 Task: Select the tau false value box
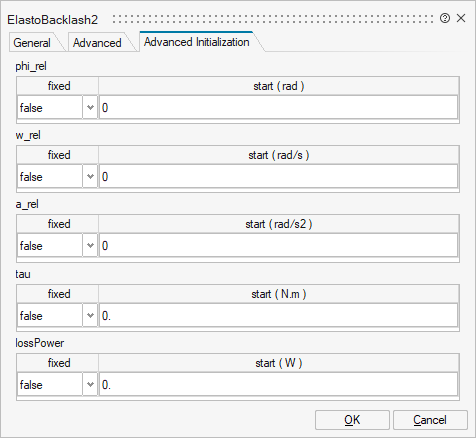[50, 315]
